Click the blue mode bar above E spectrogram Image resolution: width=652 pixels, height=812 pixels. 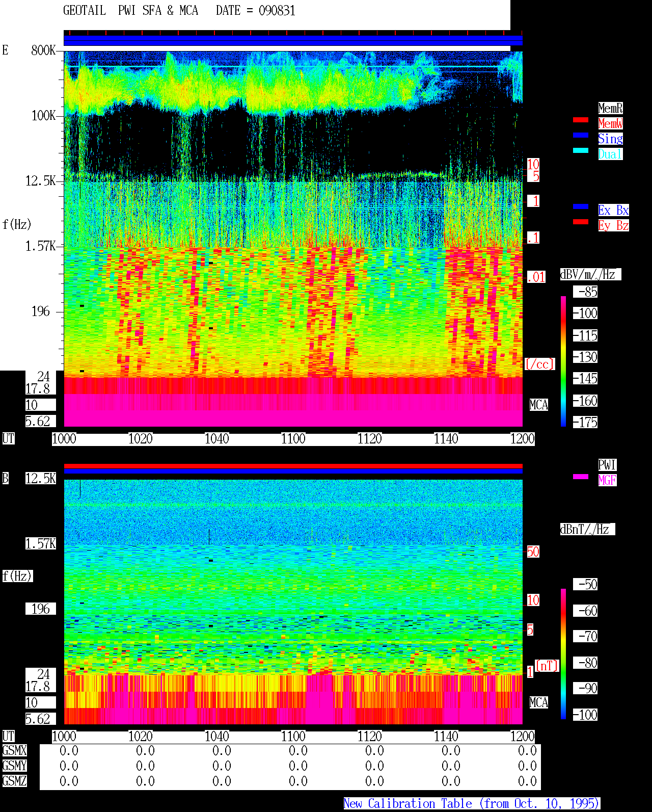coord(293,41)
